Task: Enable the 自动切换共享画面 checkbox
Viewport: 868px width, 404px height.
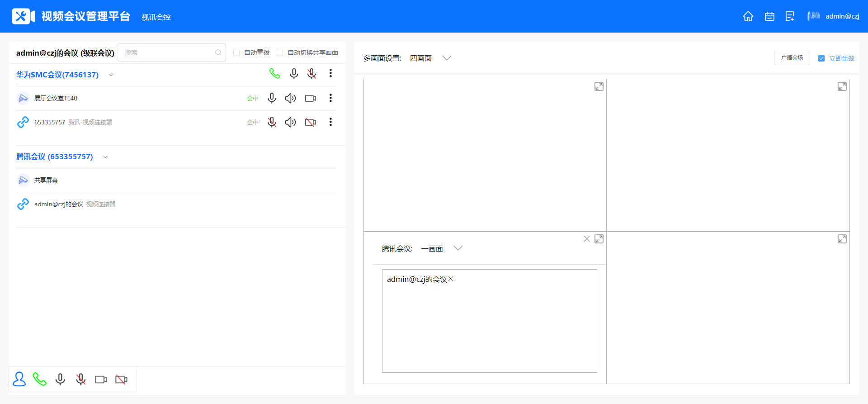Action: pyautogui.click(x=280, y=53)
